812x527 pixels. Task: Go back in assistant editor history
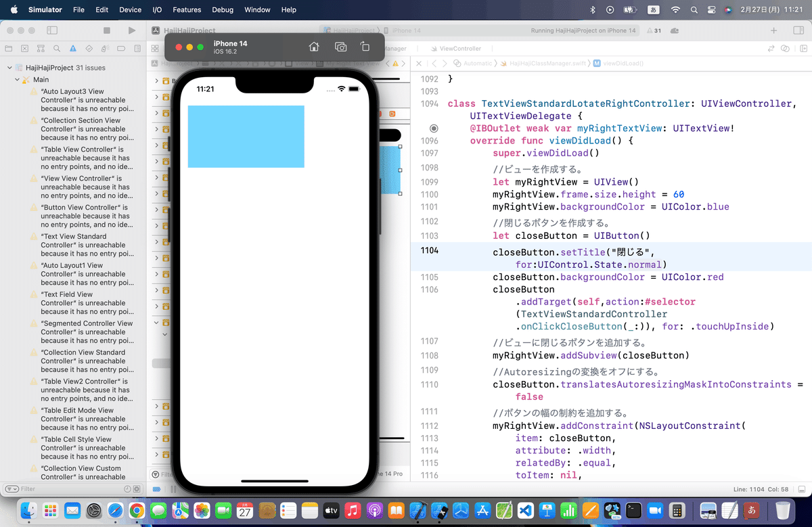(434, 63)
